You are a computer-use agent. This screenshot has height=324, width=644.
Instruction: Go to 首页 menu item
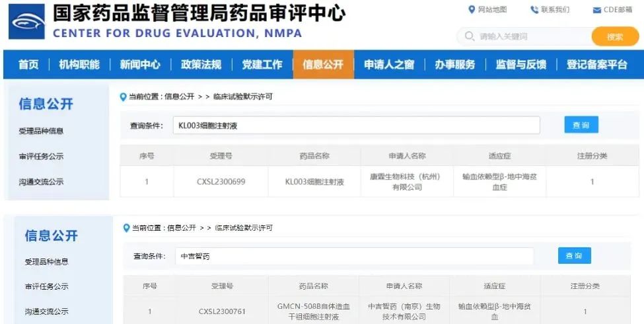click(x=28, y=65)
